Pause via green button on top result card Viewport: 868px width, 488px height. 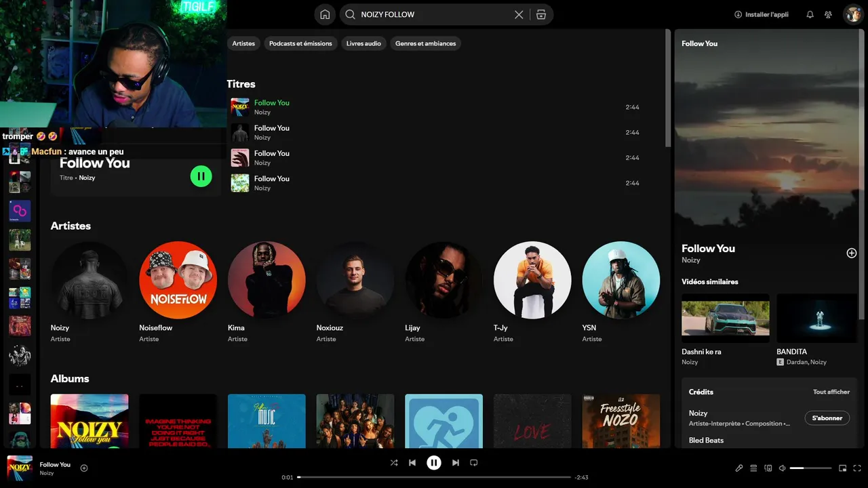coord(201,177)
